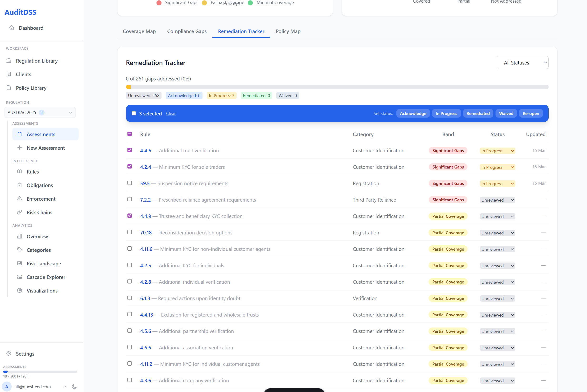Clear the current selection

(171, 113)
